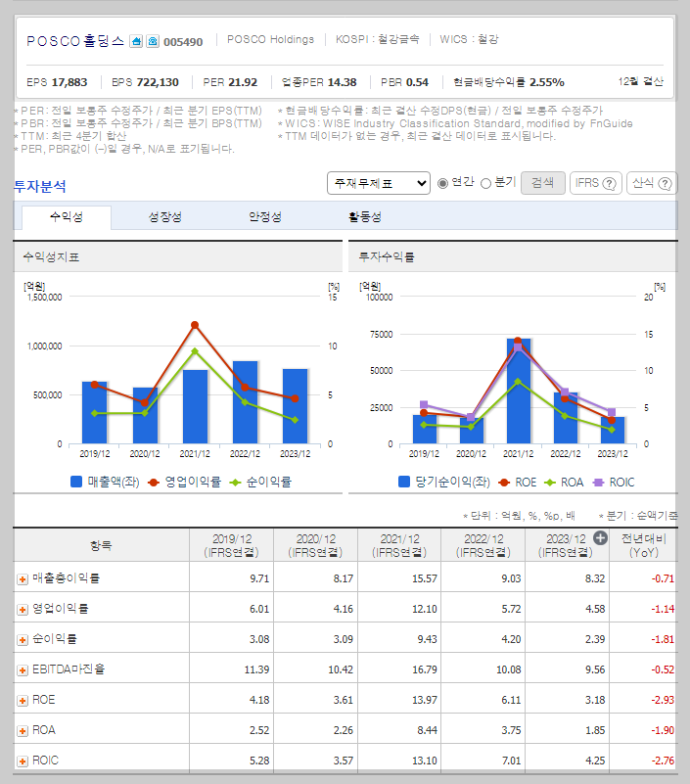Viewport: 690px width, 784px height.
Task: Click the 2021/12 column header
Action: point(399,545)
